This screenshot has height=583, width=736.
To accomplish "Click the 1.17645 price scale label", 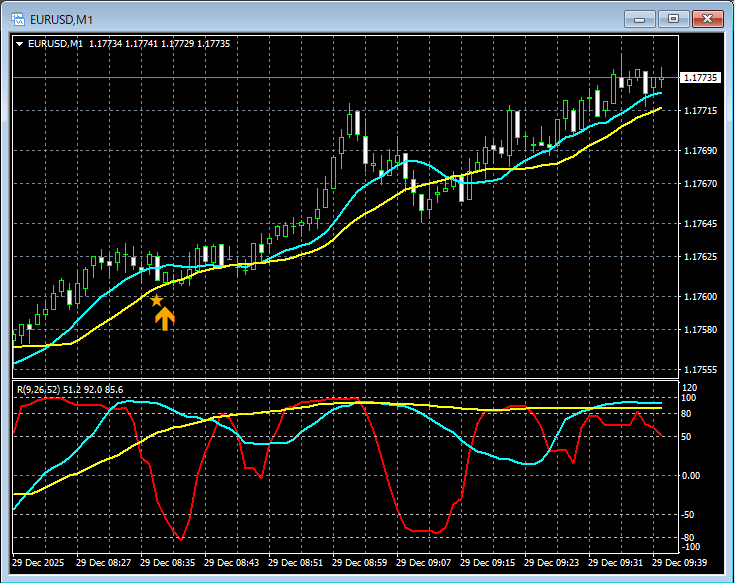I will 700,223.
